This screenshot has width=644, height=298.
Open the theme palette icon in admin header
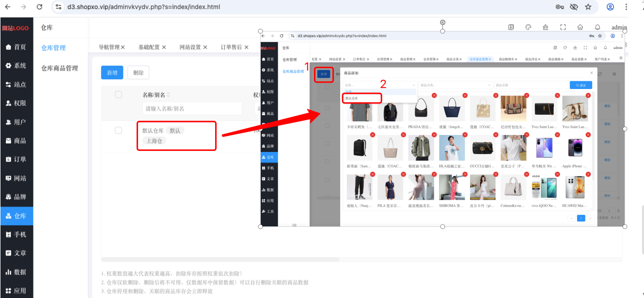(529, 28)
